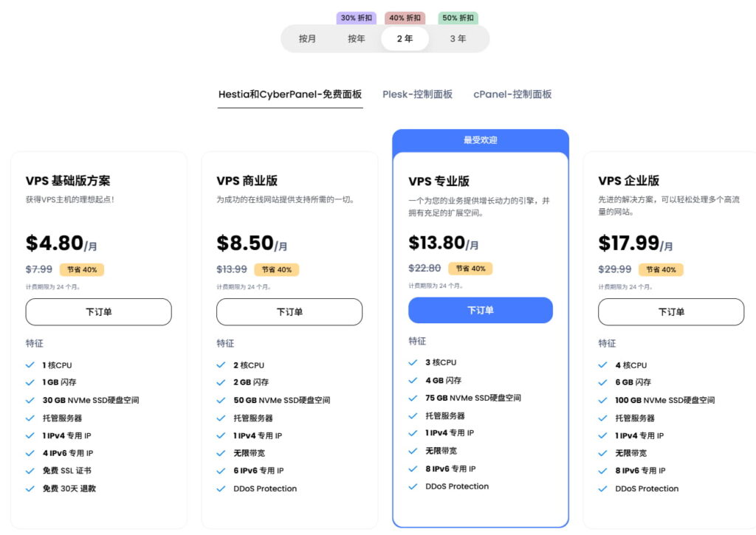Click the checkmark icon next to 免费 SSL 证书
Screen dimensions: 756x535
tap(30, 471)
